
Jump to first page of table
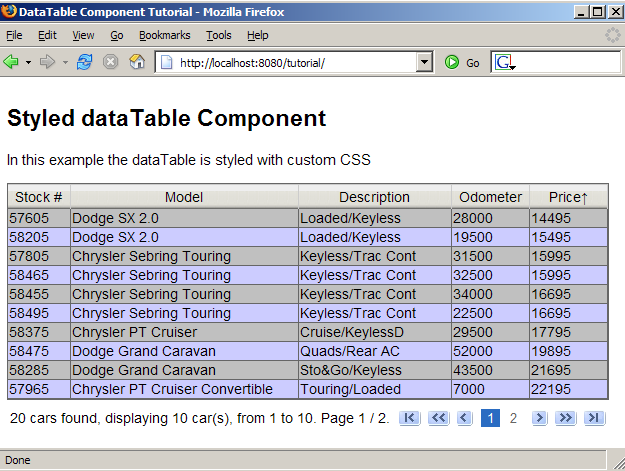tap(409, 418)
